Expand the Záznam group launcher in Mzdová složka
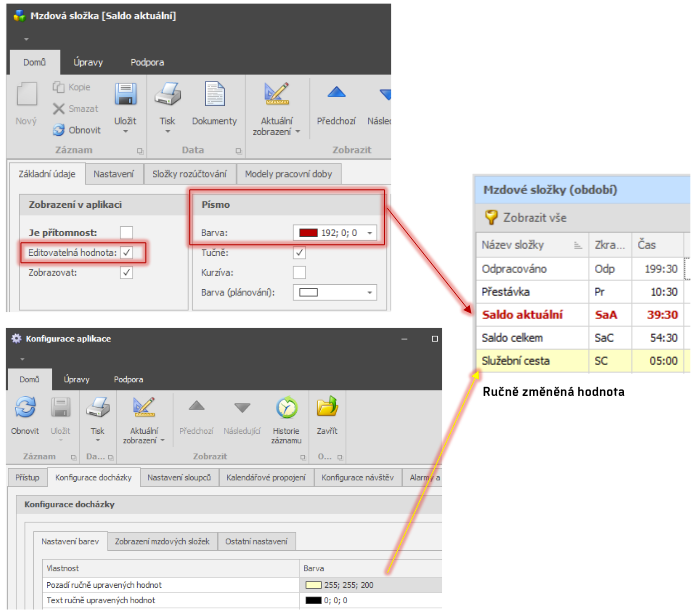696x616 pixels. click(140, 151)
